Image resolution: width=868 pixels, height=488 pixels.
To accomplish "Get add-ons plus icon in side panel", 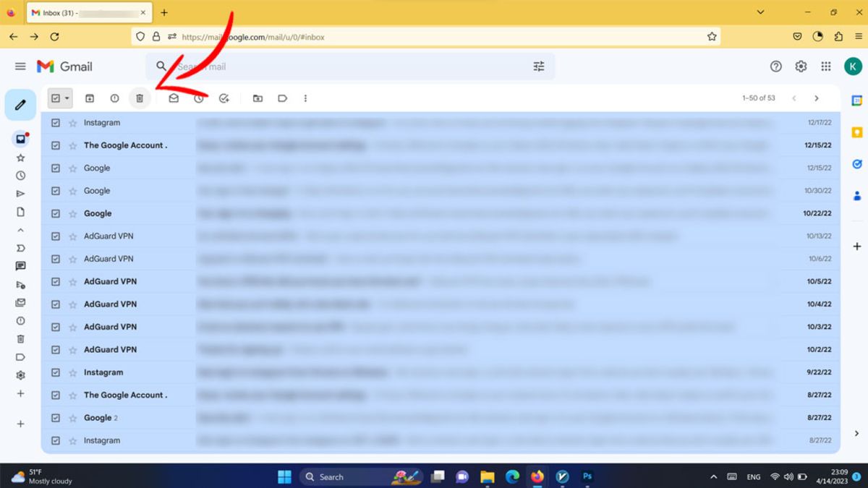I will 857,247.
